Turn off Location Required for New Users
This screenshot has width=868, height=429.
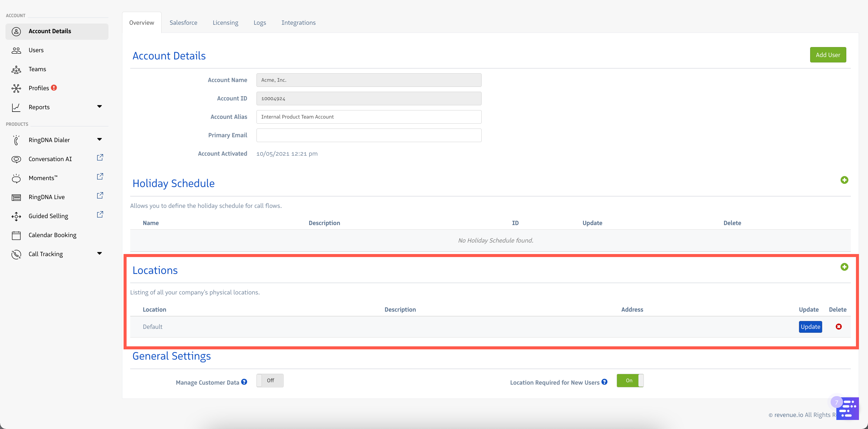[x=630, y=380]
